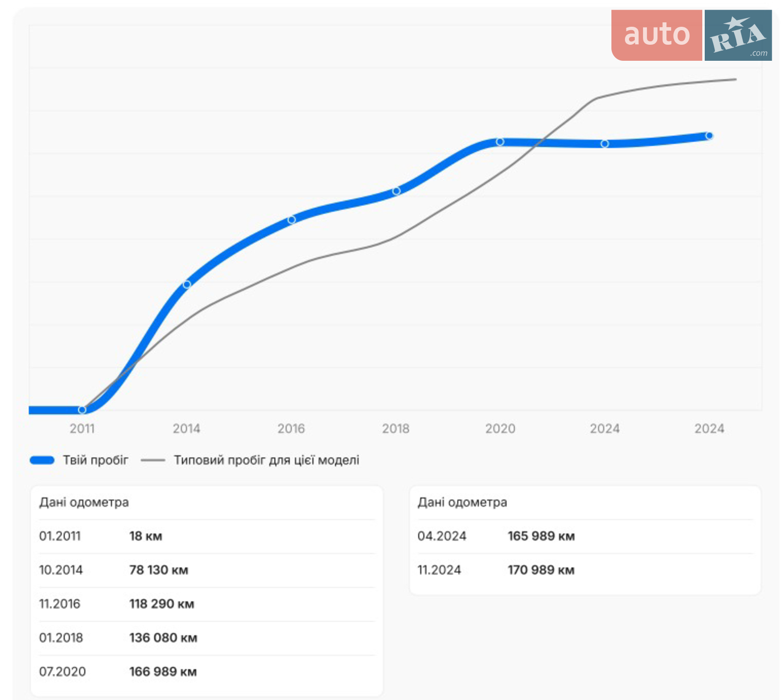
Task: Click the auto logo badge
Action: [657, 35]
